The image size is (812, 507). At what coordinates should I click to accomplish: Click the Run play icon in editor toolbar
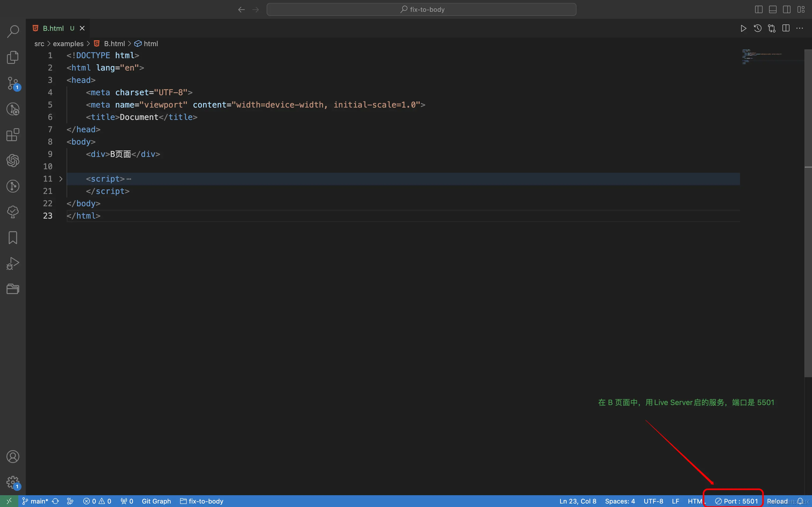[x=743, y=28]
